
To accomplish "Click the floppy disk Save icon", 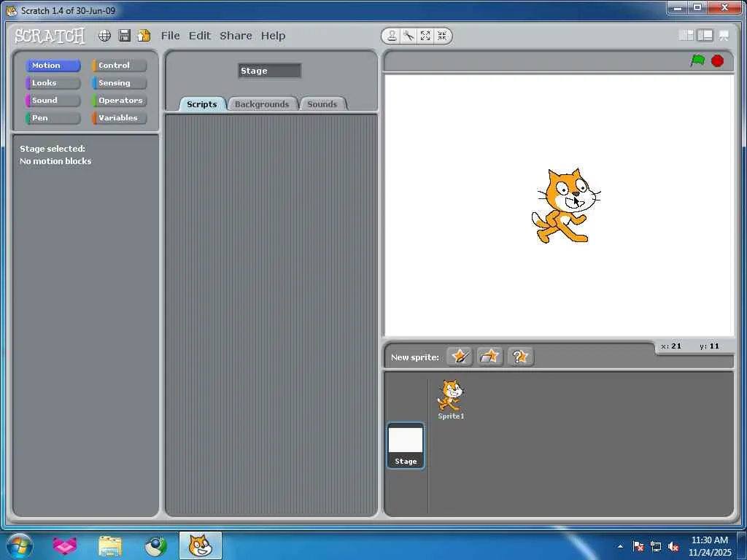I will (124, 36).
